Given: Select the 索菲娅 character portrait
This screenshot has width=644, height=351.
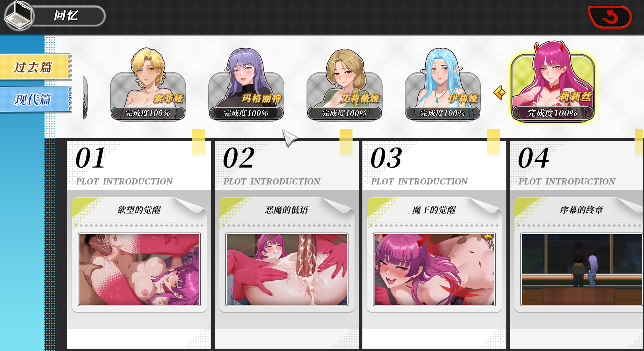Looking at the screenshot, I should click(x=148, y=84).
